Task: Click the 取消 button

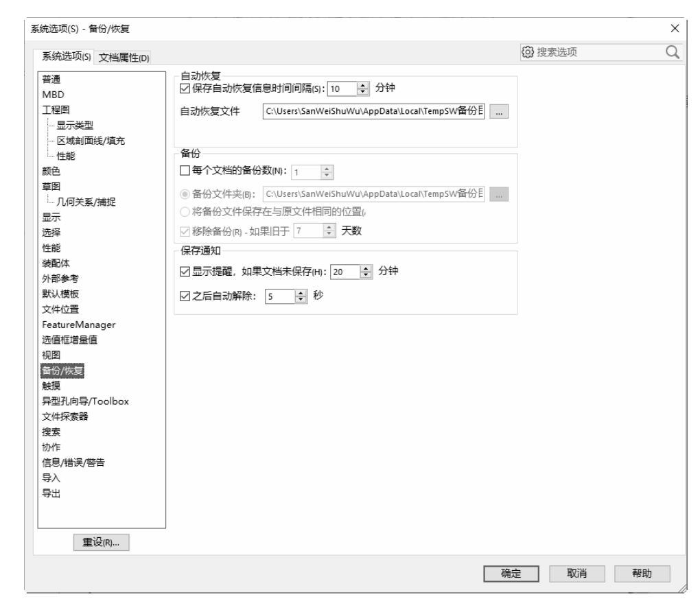Action: pos(575,574)
